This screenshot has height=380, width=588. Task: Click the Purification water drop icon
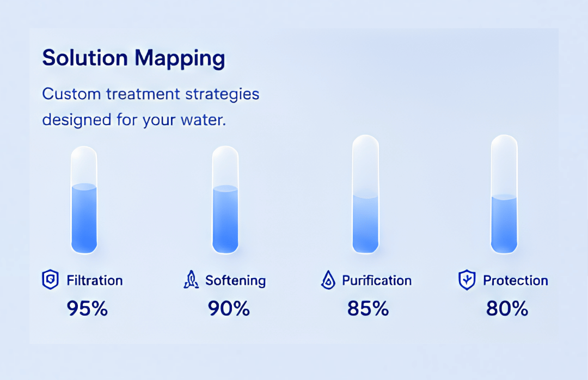point(328,280)
